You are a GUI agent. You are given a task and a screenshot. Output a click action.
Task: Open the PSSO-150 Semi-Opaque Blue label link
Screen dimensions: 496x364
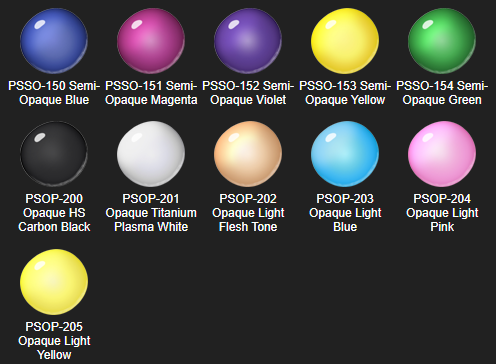(x=54, y=93)
